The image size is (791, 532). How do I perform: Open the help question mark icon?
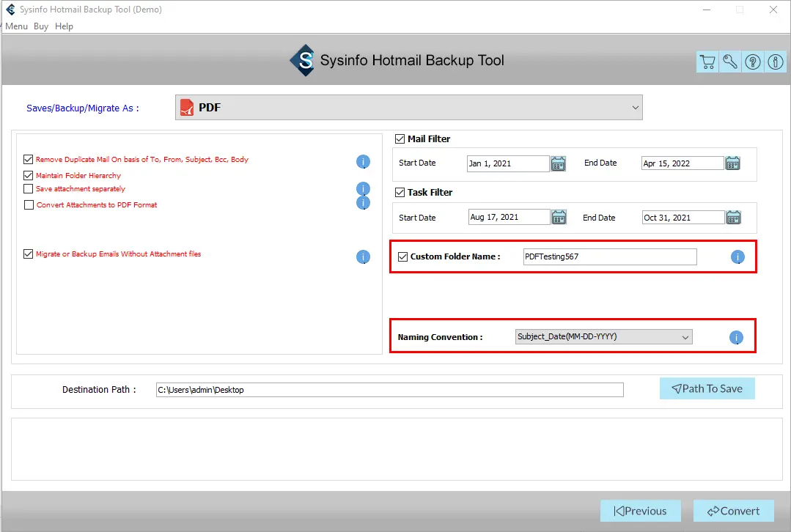point(753,62)
